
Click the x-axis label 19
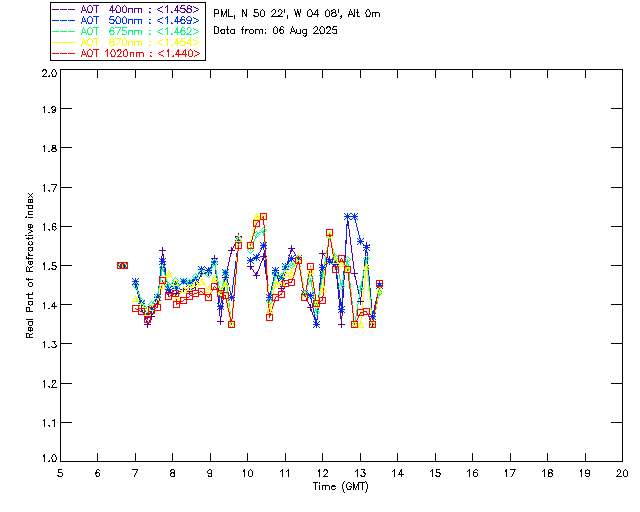[x=585, y=474]
